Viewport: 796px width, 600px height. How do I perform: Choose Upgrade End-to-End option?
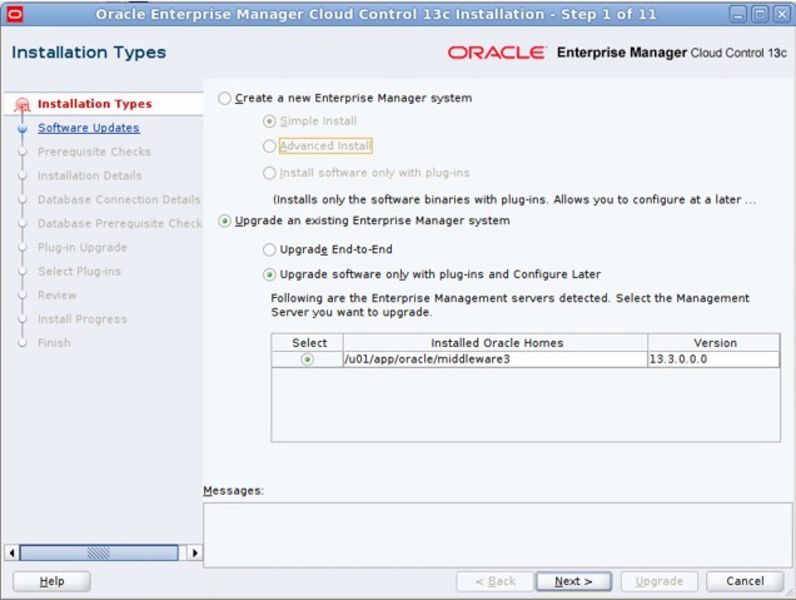(x=270, y=250)
